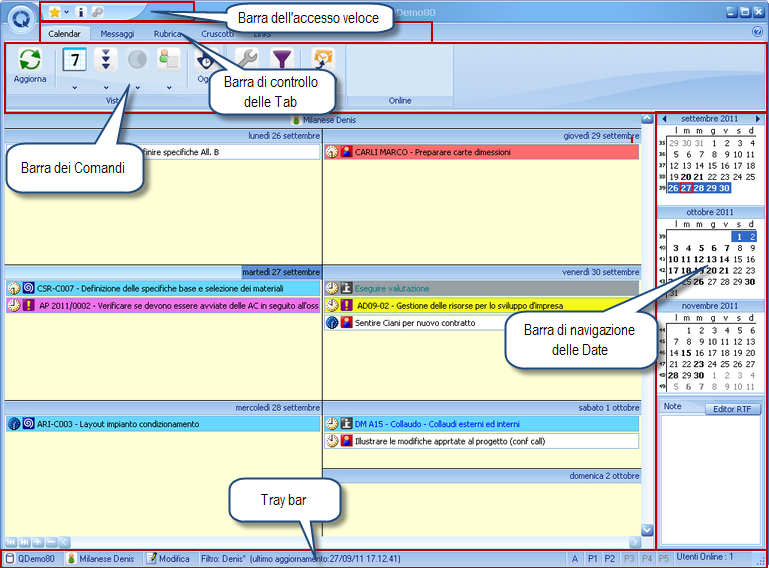
Task: Click Modifica in the status bar
Action: [x=174, y=559]
